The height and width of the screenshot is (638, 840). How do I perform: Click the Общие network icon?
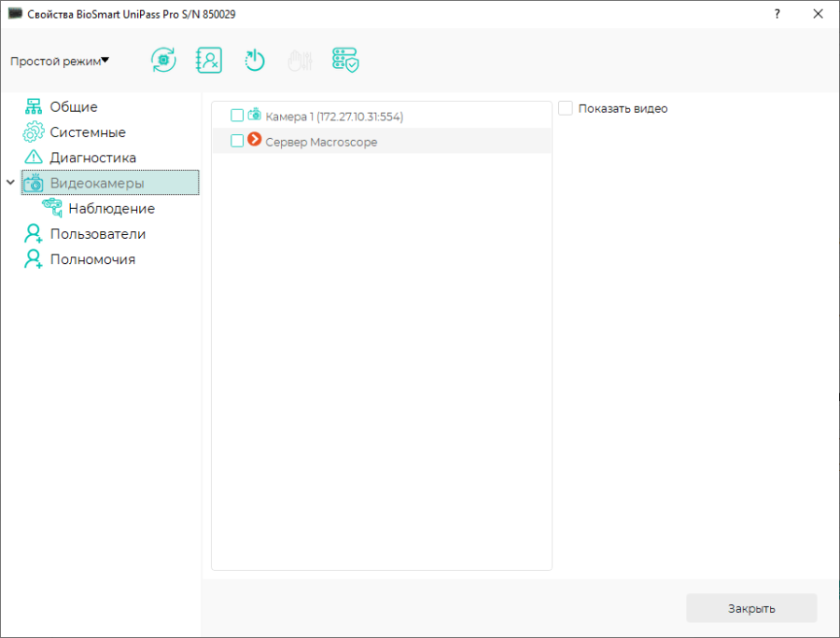click(34, 106)
